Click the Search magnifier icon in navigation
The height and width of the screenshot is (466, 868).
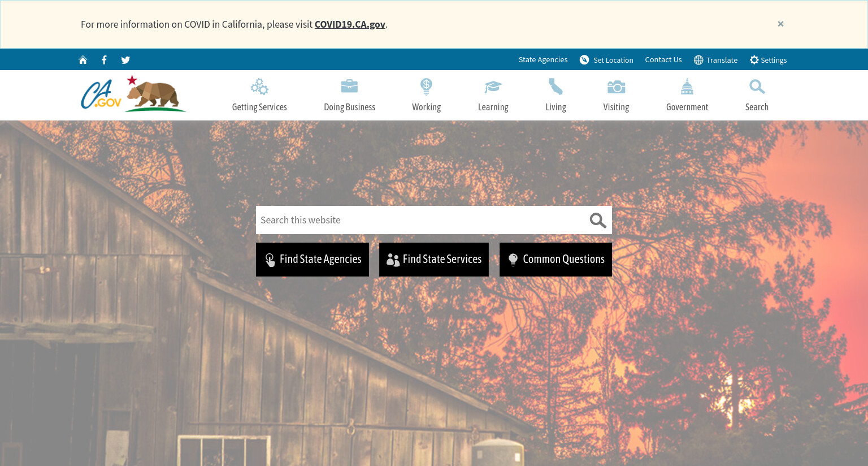[757, 87]
